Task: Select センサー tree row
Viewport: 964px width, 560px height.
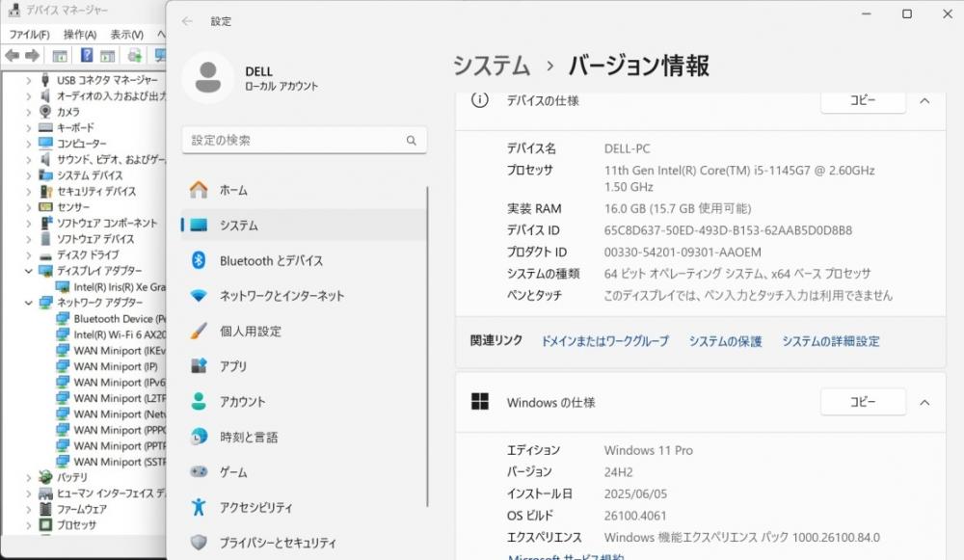Action: tap(64, 208)
